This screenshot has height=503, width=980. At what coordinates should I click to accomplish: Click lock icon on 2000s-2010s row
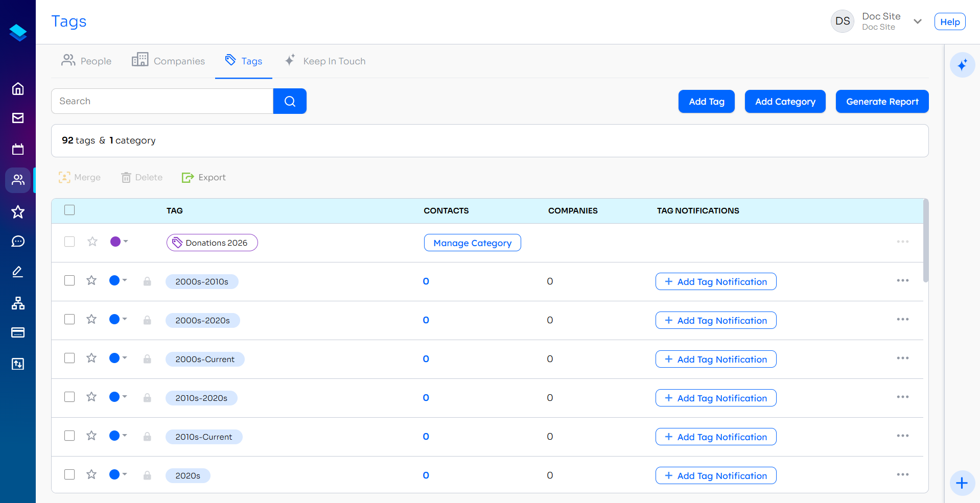pos(147,281)
